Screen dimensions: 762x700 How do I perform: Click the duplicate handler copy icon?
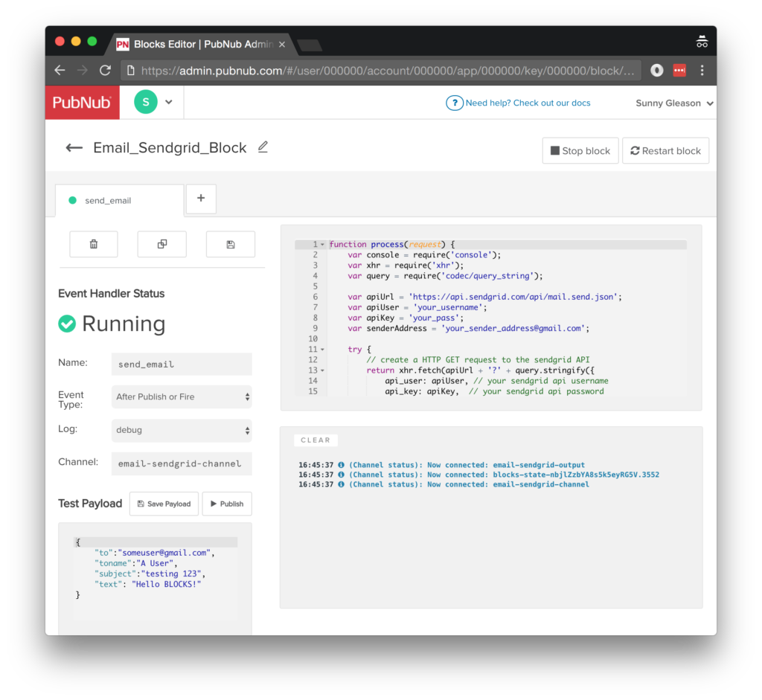[162, 244]
